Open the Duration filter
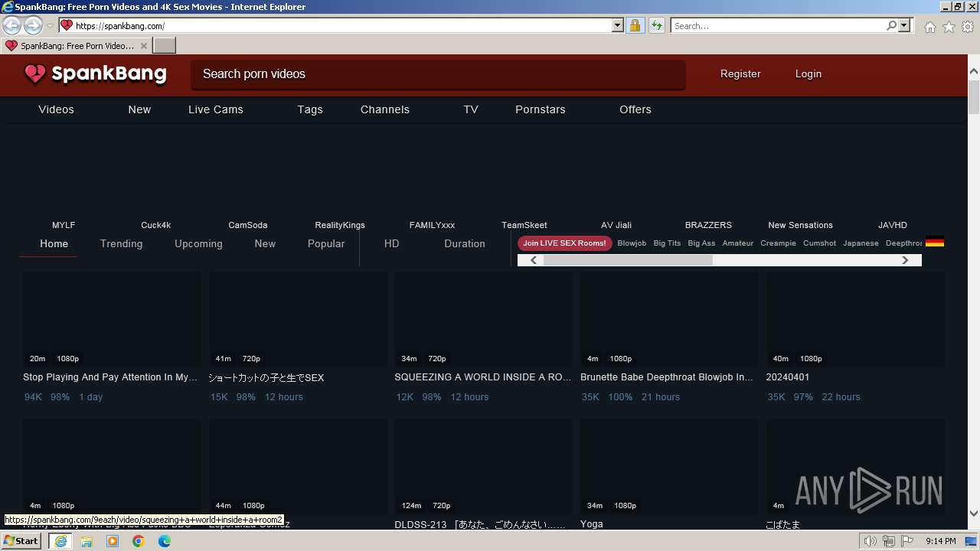This screenshot has height=551, width=980. pos(465,243)
